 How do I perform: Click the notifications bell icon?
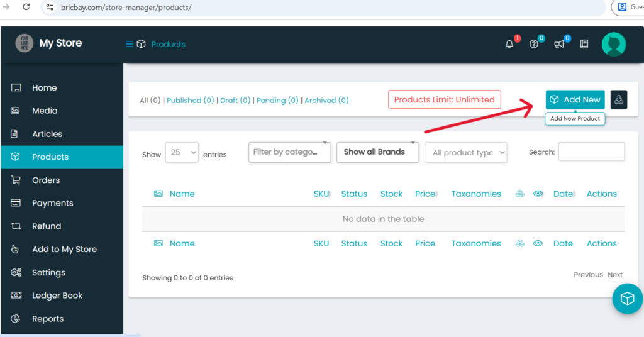click(509, 44)
